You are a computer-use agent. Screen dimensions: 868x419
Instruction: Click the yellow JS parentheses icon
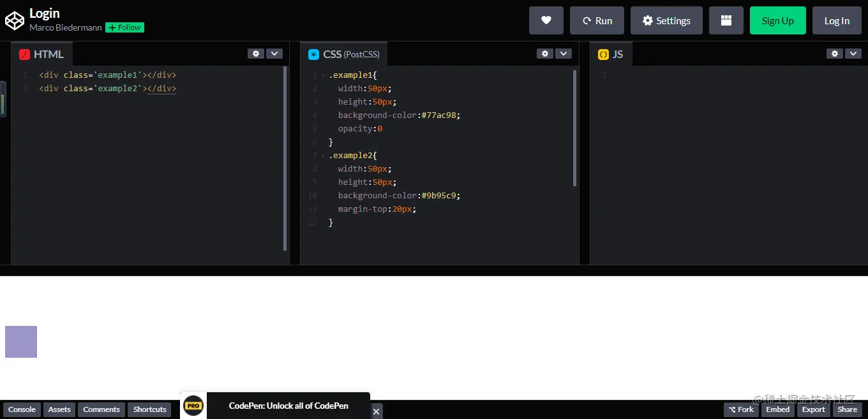603,54
